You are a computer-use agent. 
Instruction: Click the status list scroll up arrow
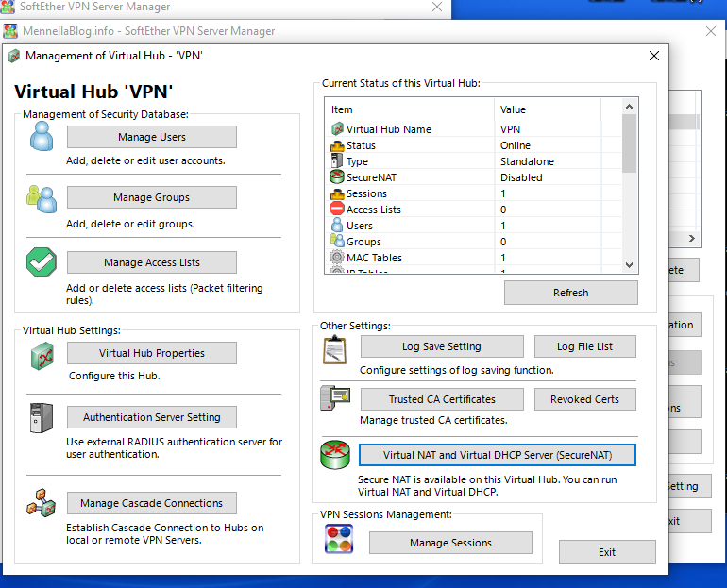point(629,107)
